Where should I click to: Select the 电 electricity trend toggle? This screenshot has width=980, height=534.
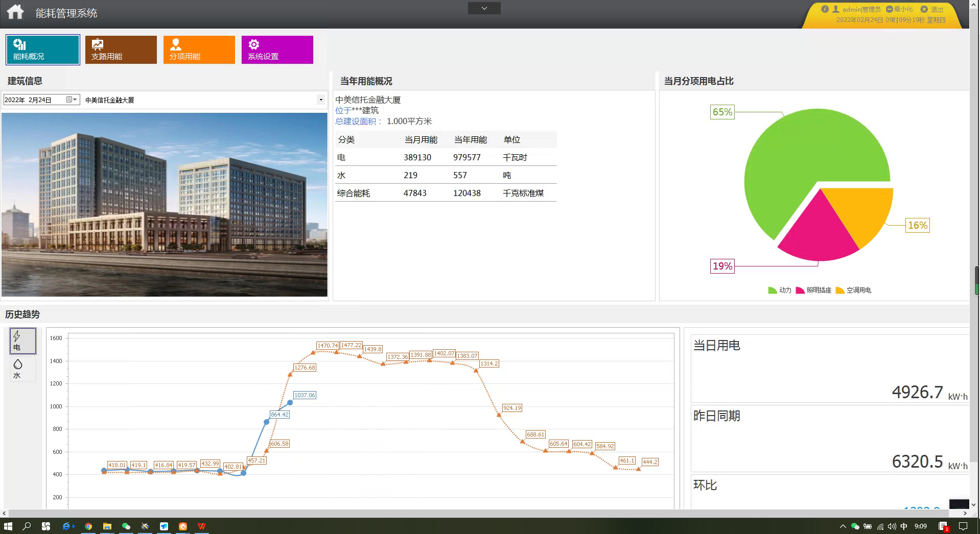point(23,341)
